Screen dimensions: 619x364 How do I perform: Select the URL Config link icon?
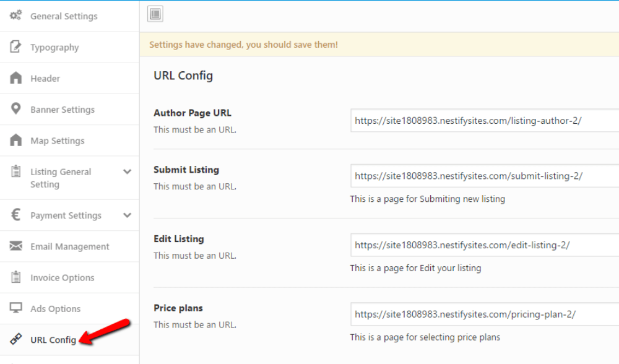pos(16,339)
